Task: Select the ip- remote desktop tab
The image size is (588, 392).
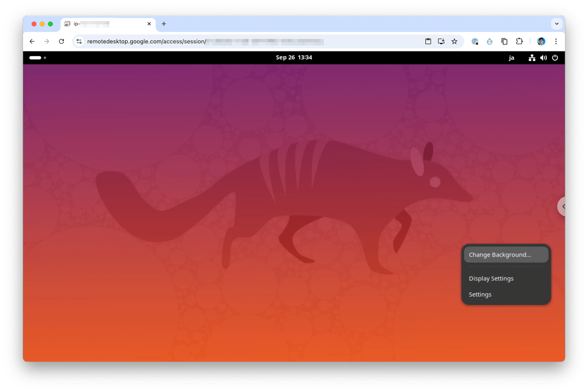Action: coord(108,24)
